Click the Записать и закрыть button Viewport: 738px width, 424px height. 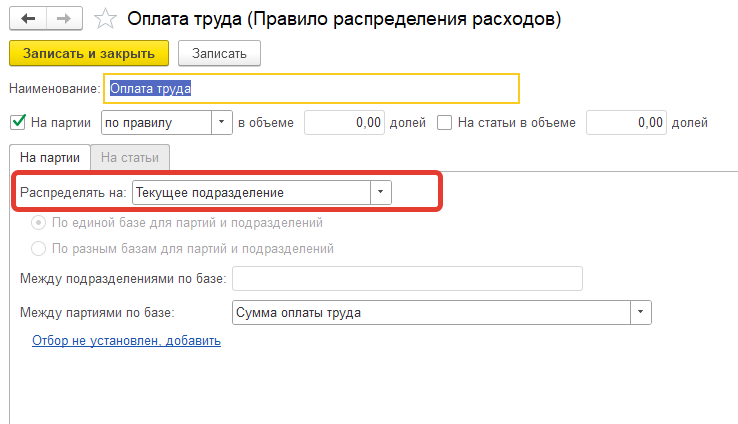click(x=89, y=53)
